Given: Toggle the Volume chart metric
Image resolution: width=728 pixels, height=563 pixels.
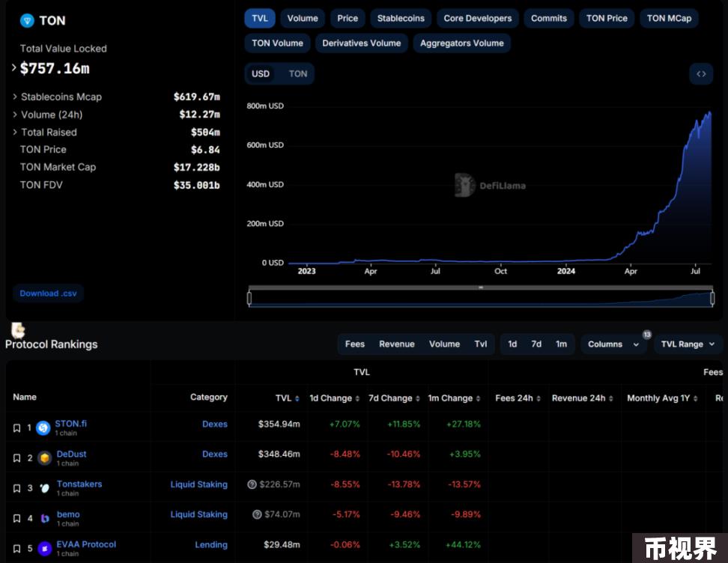Looking at the screenshot, I should (x=303, y=18).
